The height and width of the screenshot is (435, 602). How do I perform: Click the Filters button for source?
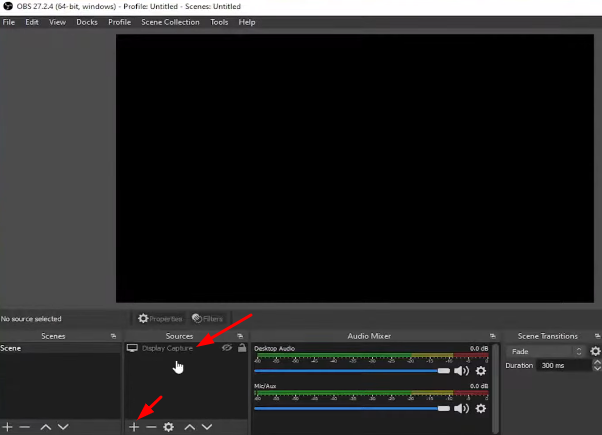(x=208, y=319)
